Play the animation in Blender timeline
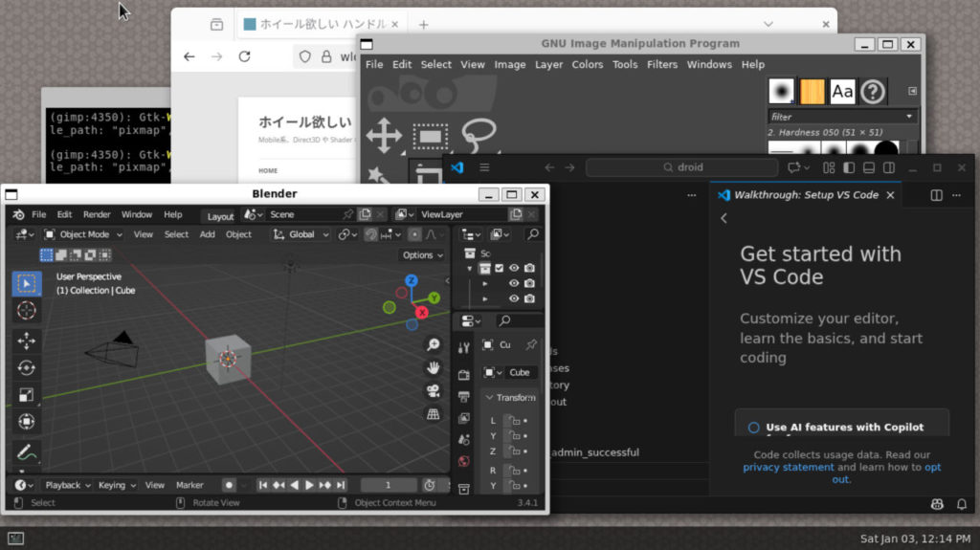This screenshot has height=550, width=980. point(309,485)
